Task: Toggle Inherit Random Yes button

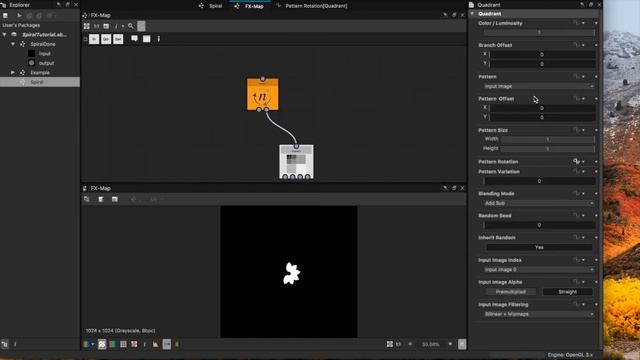Action: [539, 247]
